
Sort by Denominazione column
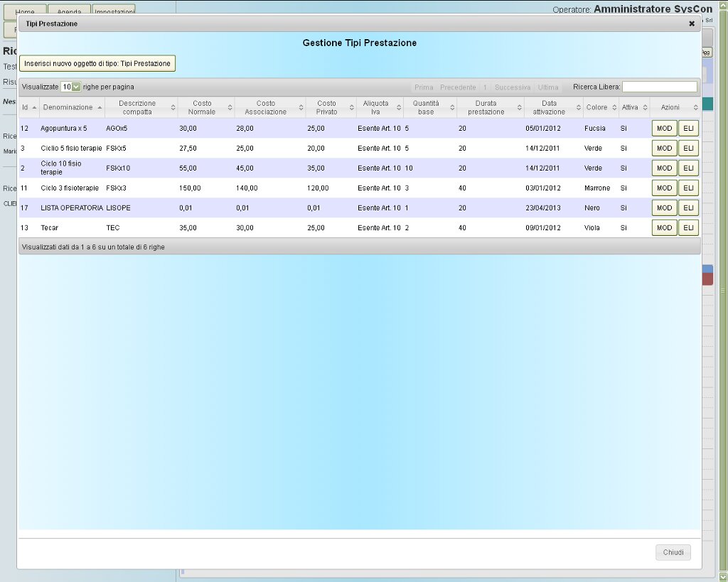[72, 107]
